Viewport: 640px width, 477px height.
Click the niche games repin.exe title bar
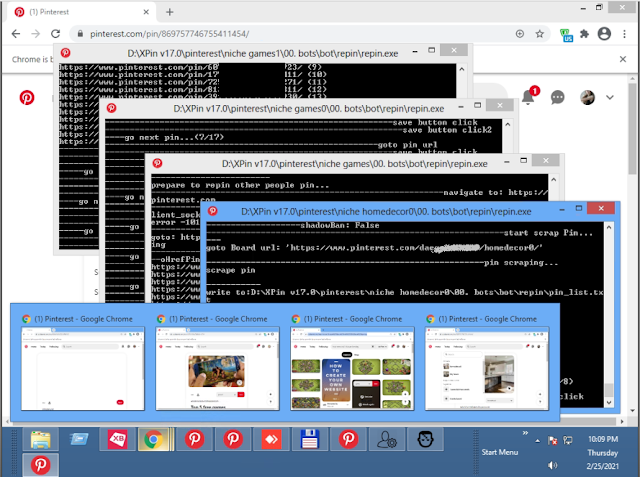(354, 164)
